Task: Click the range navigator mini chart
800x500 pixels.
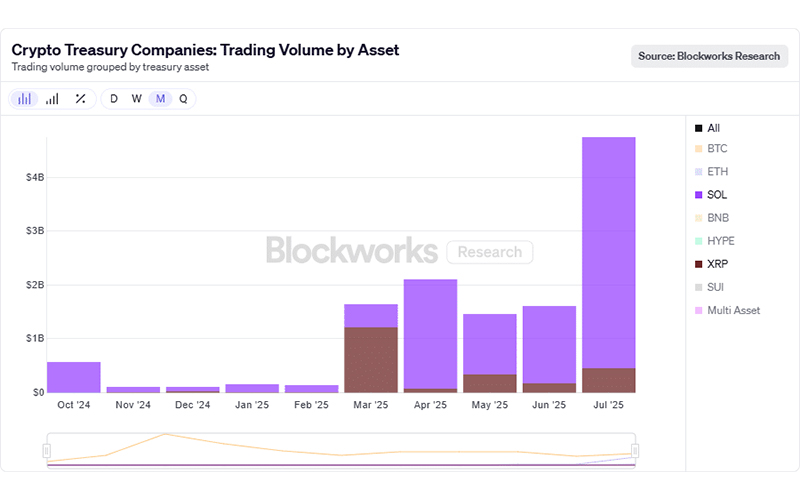Action: pyautogui.click(x=341, y=451)
